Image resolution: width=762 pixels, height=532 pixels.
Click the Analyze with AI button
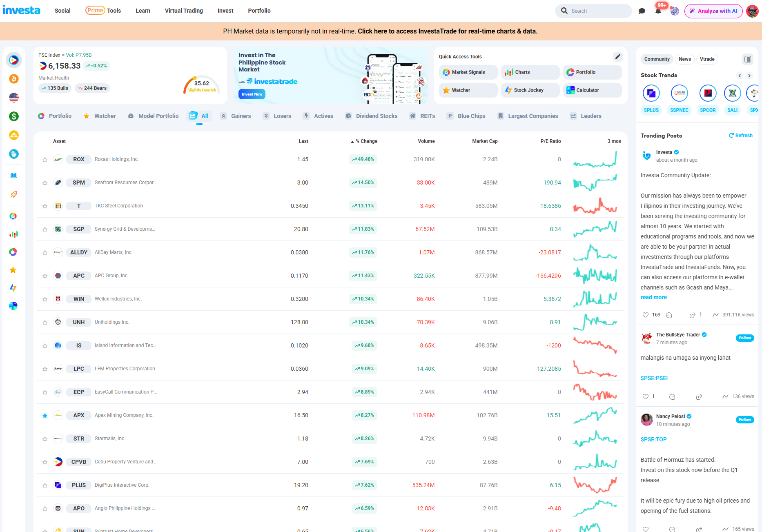(713, 11)
